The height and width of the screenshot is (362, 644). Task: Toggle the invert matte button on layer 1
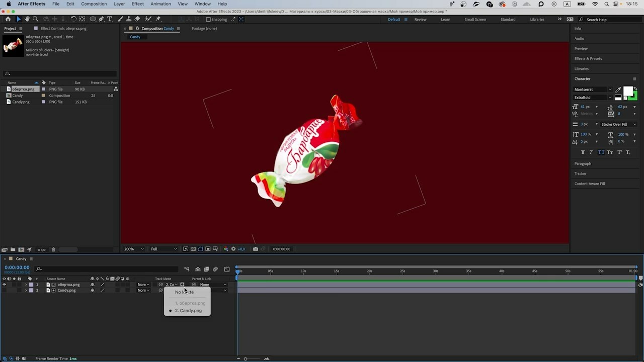click(x=182, y=285)
